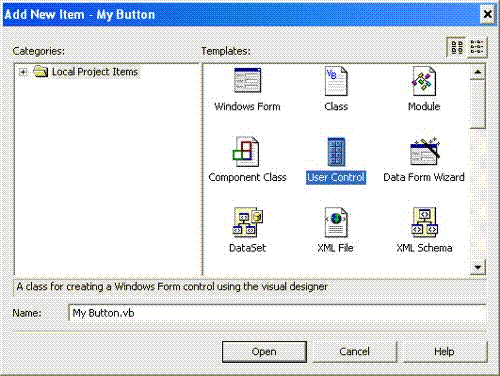The height and width of the screenshot is (376, 500).
Task: Close the Add New Item dialog
Action: coord(488,14)
